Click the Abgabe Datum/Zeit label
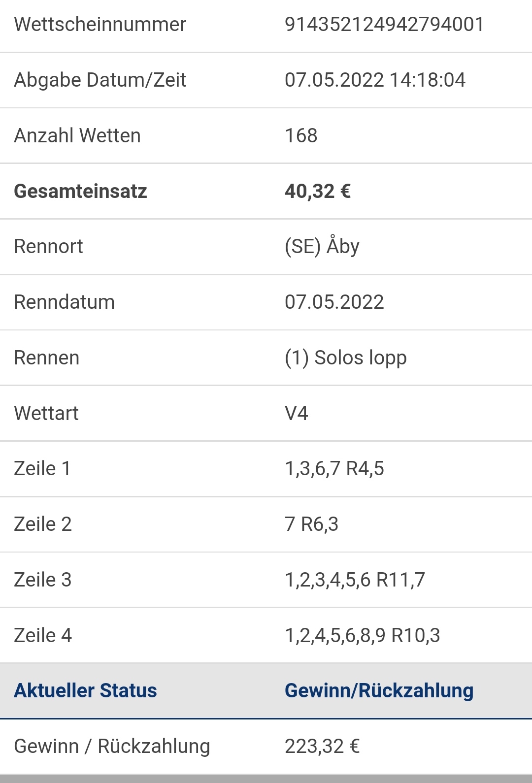The width and height of the screenshot is (532, 783). point(100,80)
